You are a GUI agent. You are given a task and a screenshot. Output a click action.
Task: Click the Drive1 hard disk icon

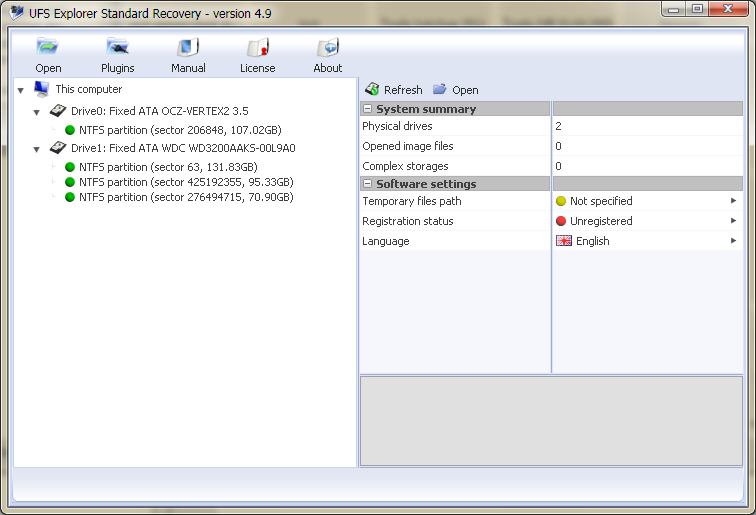(x=58, y=148)
